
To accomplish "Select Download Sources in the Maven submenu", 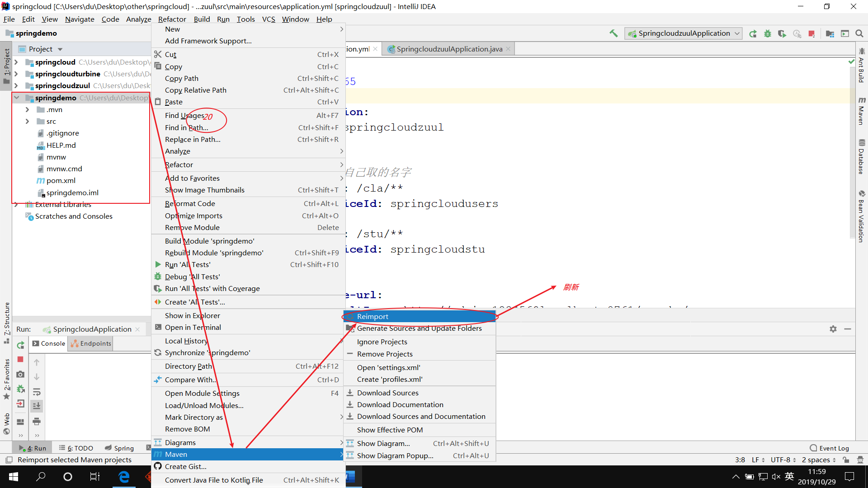I will [420, 393].
